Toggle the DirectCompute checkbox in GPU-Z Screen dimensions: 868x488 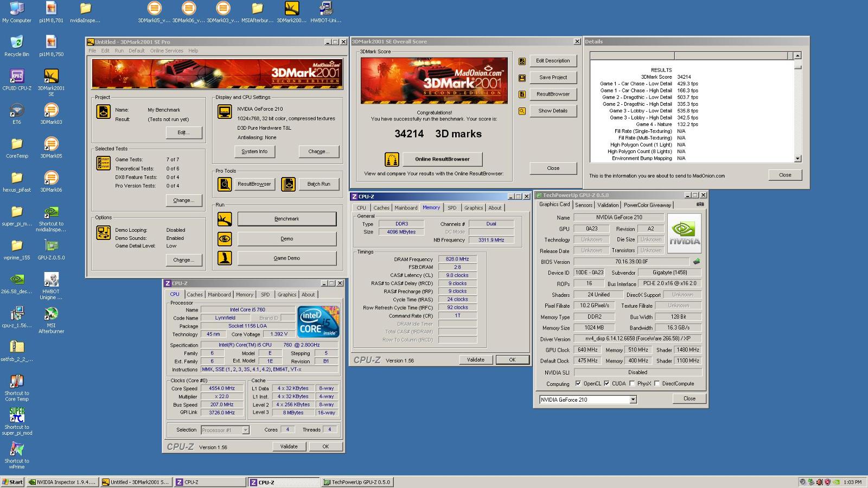tap(657, 383)
